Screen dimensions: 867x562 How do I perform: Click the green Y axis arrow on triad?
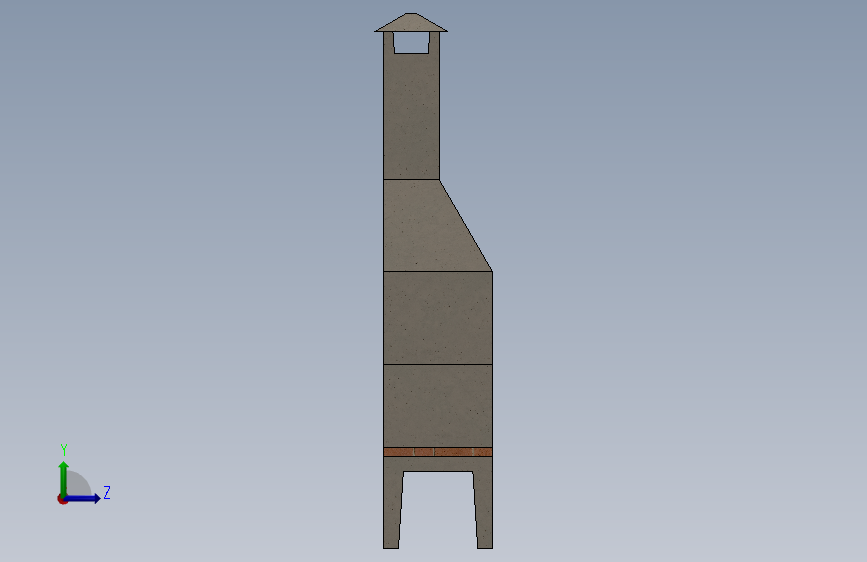click(64, 479)
